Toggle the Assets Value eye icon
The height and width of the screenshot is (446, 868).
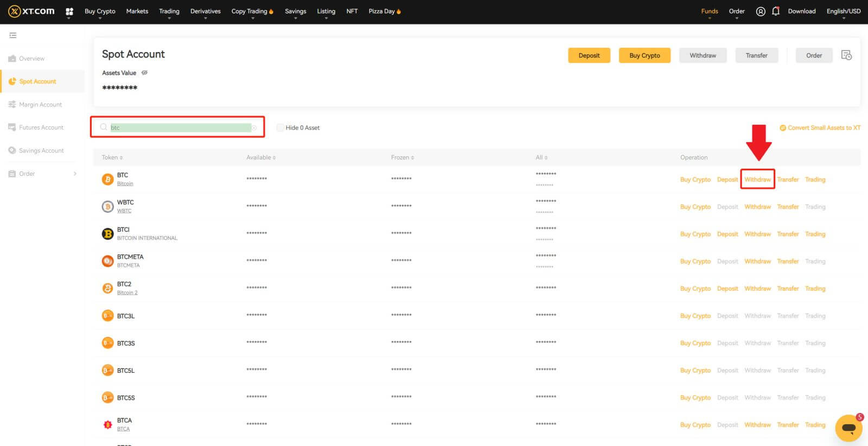pyautogui.click(x=144, y=73)
